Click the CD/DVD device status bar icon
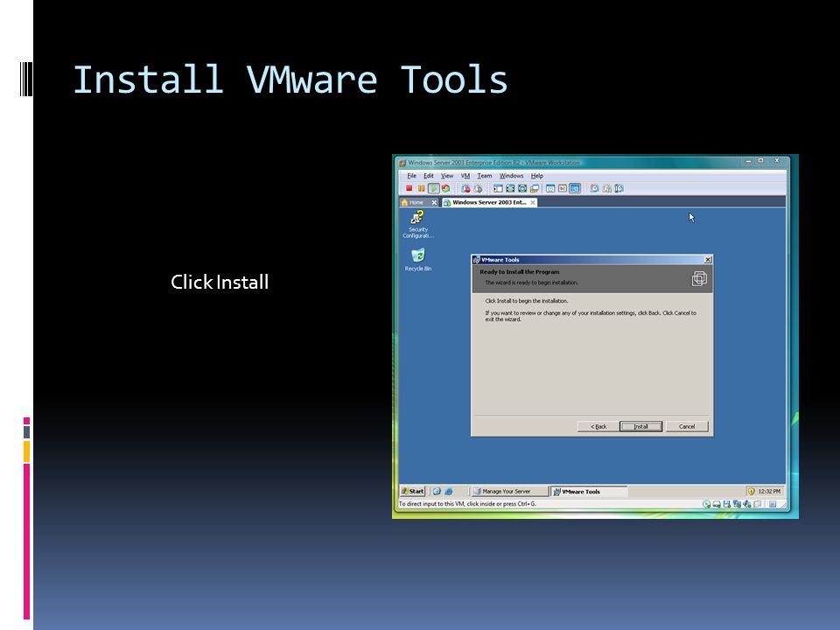This screenshot has width=840, height=630. (707, 504)
